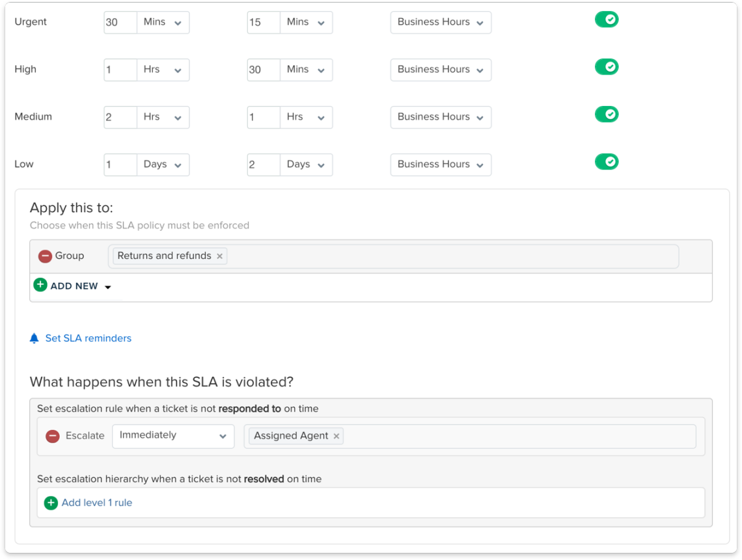Click the green plus icon on Add level 1 rule

(51, 502)
